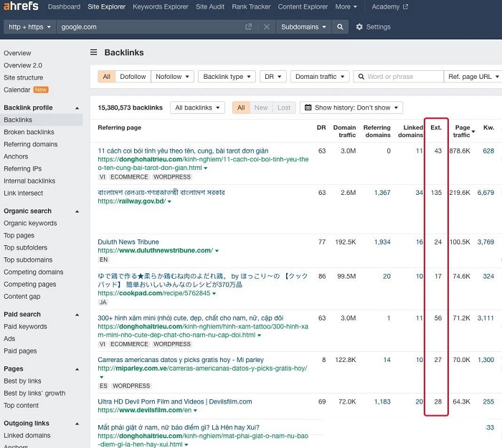Open Ref. page URL dropdown

[x=473, y=77]
